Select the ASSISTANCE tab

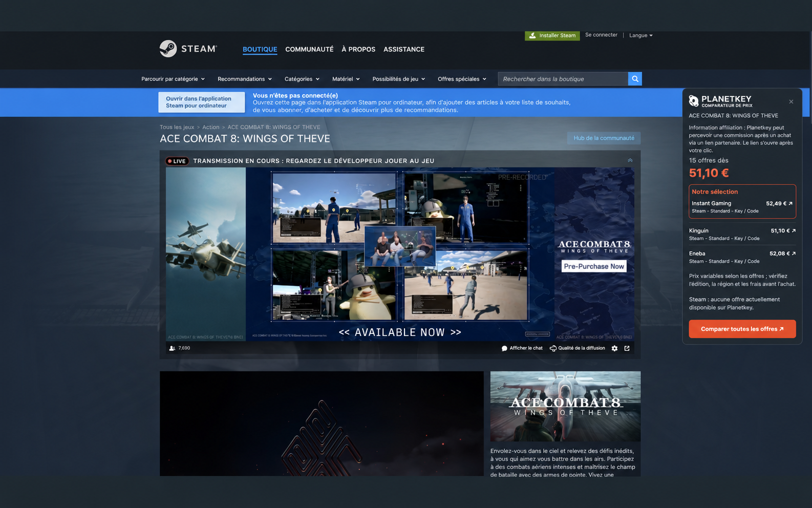[x=404, y=49]
